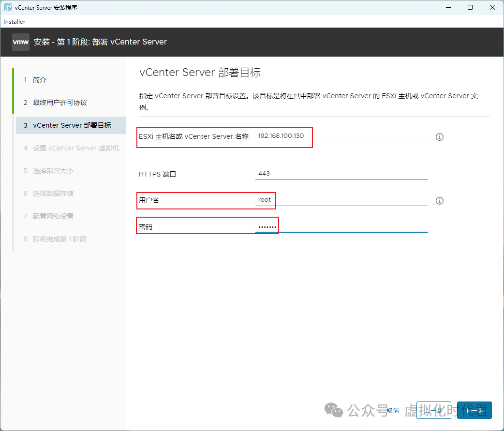504x431 pixels.
Task: Show info for ESXi host name field
Action: pos(439,137)
